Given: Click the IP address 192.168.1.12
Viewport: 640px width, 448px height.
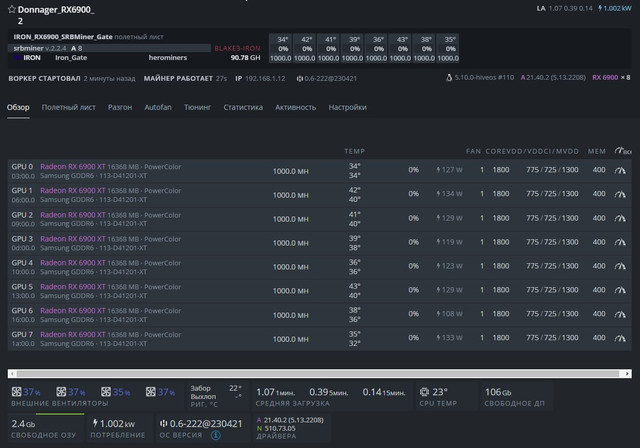Looking at the screenshot, I should click(x=265, y=78).
